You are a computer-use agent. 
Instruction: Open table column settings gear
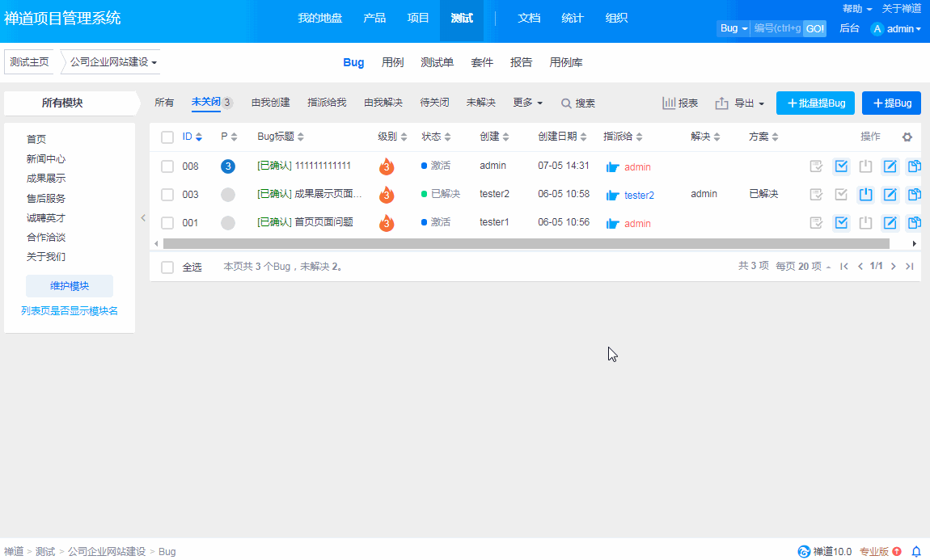coord(907,137)
